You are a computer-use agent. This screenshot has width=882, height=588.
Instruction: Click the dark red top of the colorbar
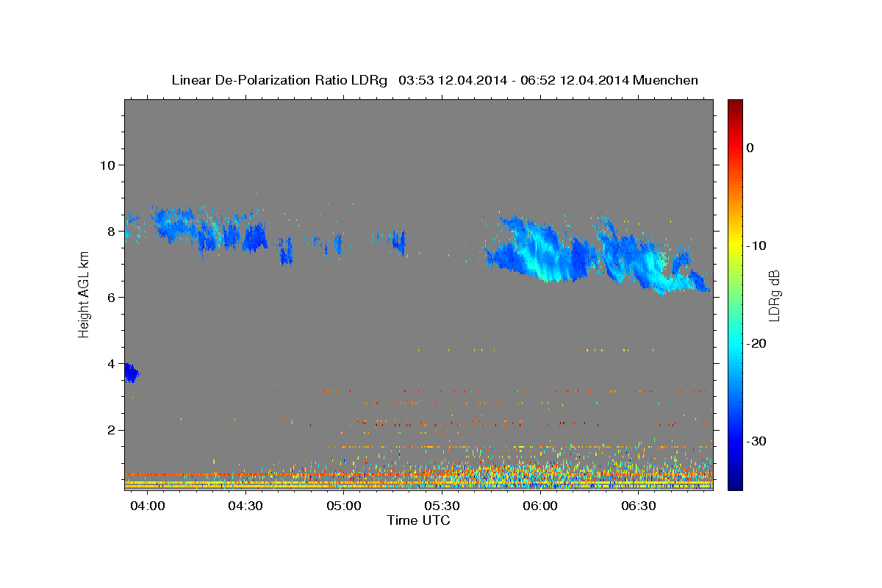[x=735, y=105]
